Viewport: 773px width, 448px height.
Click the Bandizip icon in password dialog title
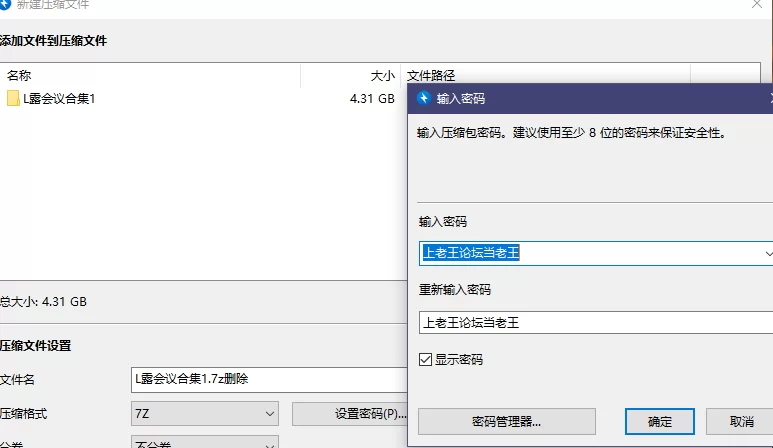pos(423,98)
